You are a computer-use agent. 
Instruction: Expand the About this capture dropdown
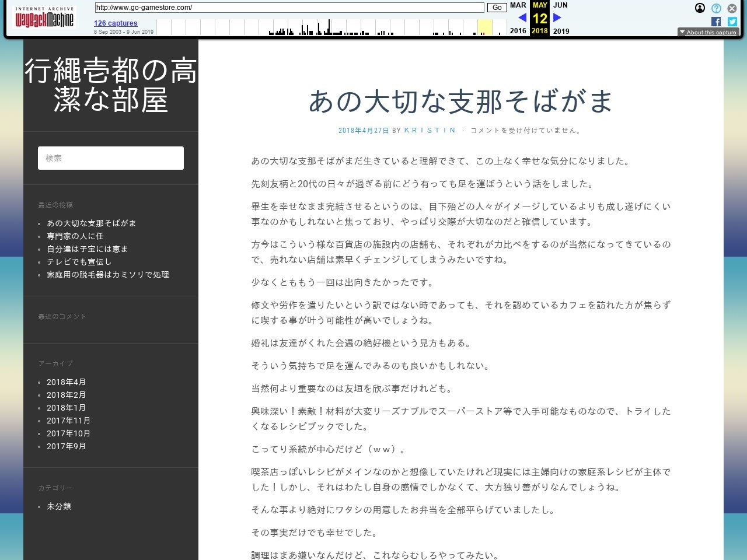pyautogui.click(x=708, y=33)
